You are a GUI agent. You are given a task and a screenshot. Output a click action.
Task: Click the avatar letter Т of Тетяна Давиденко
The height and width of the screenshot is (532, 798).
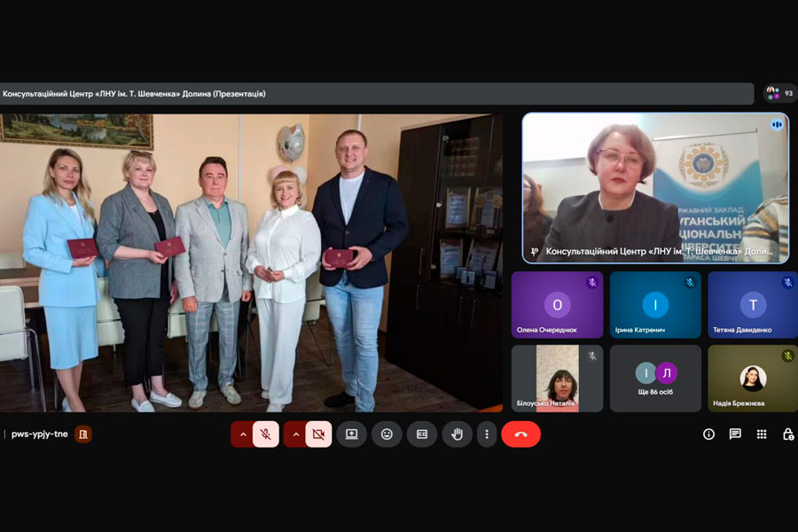point(753,305)
